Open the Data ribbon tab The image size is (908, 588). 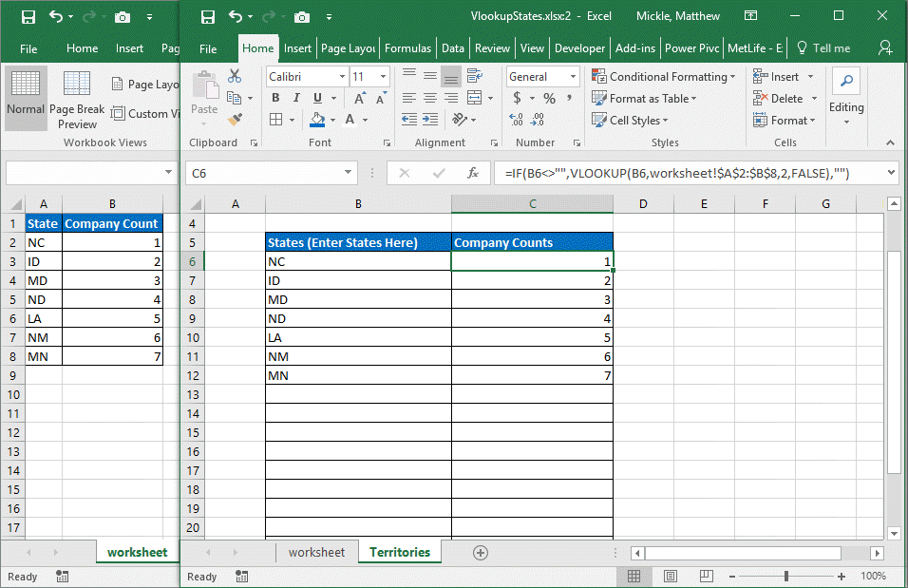tap(453, 48)
